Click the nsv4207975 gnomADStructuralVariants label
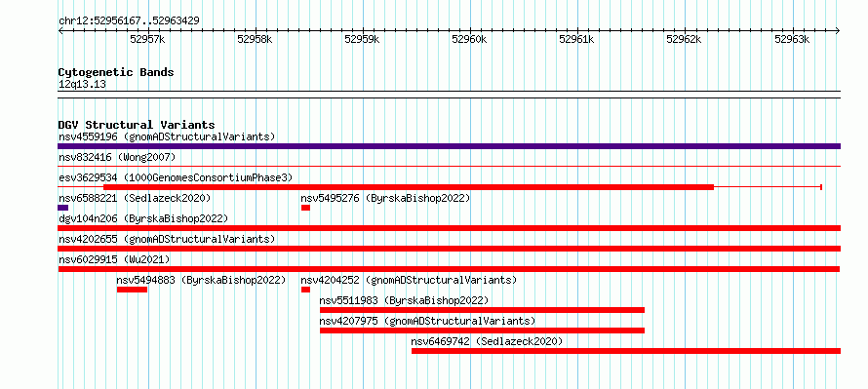Image resolution: width=868 pixels, height=389 pixels. 427,321
